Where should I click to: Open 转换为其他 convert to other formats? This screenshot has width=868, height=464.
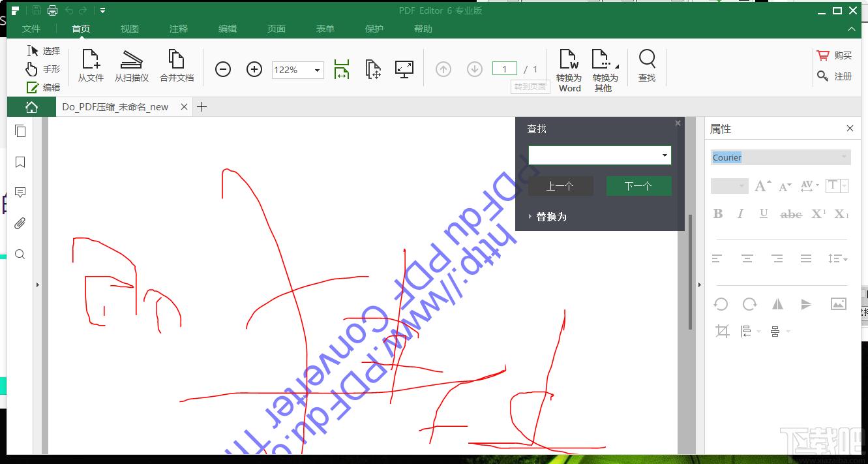click(605, 69)
